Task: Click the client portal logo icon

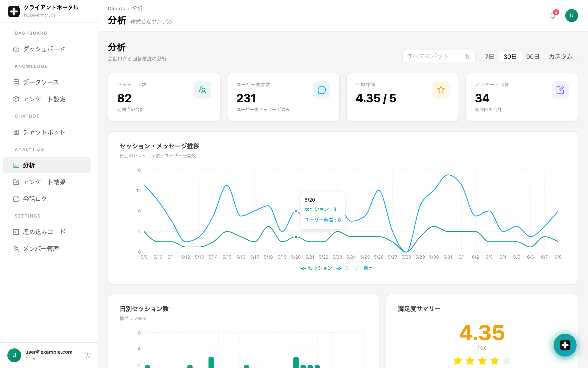Action: coord(14,11)
